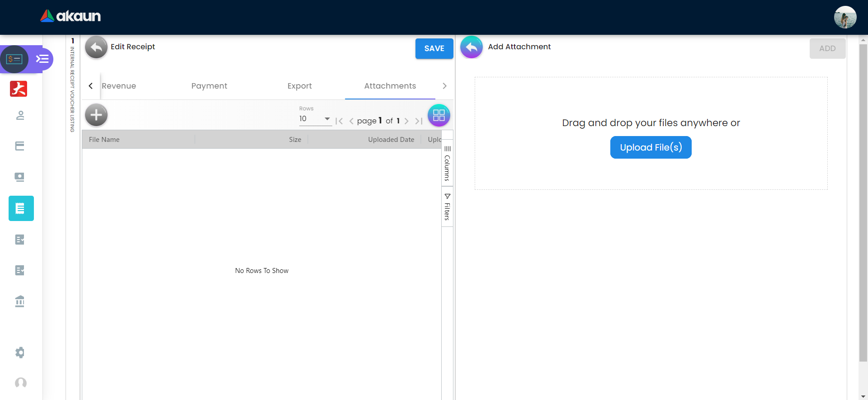This screenshot has height=400, width=868.
Task: Switch to the Revenue tab
Action: [119, 86]
